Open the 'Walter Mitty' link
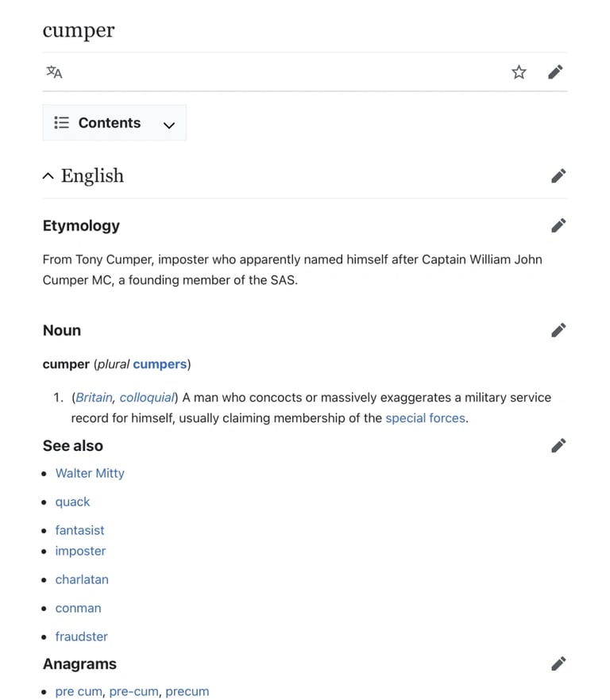 [x=90, y=473]
